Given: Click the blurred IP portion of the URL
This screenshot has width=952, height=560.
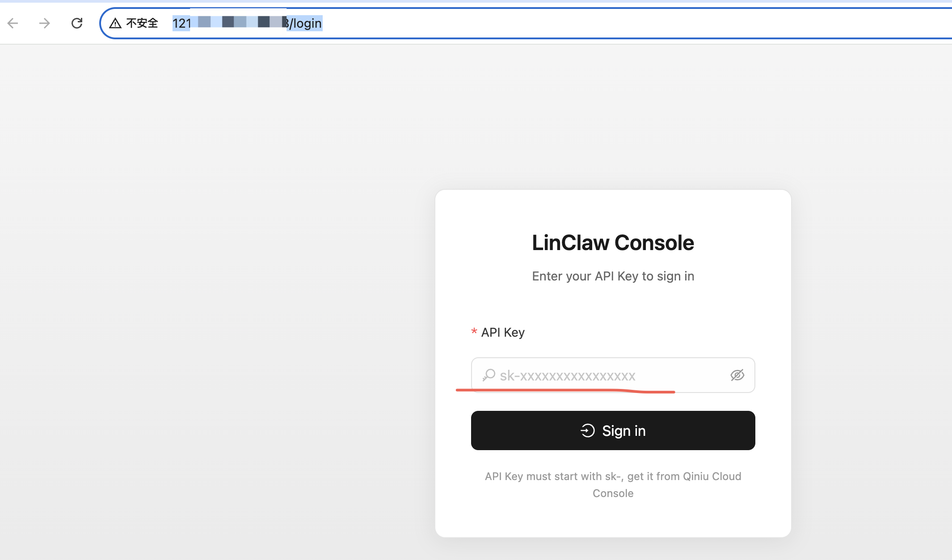Looking at the screenshot, I should coord(240,22).
